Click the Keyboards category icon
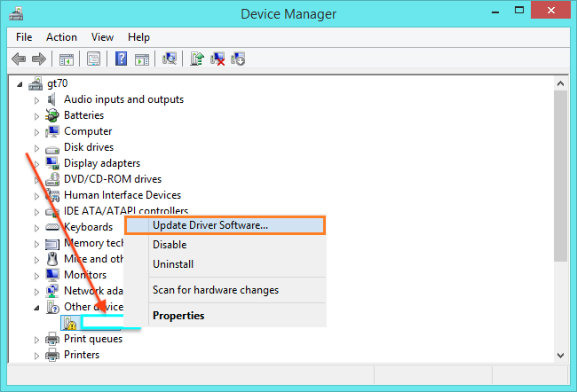577x392 pixels. coord(52,227)
